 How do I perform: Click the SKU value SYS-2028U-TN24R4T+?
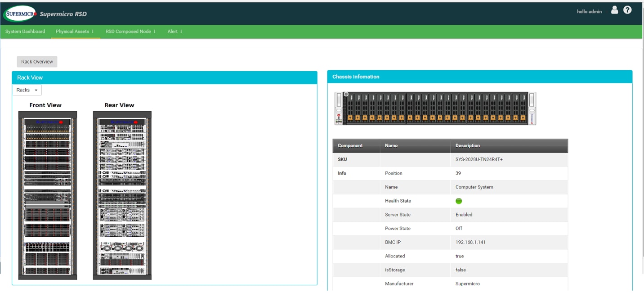(479, 160)
